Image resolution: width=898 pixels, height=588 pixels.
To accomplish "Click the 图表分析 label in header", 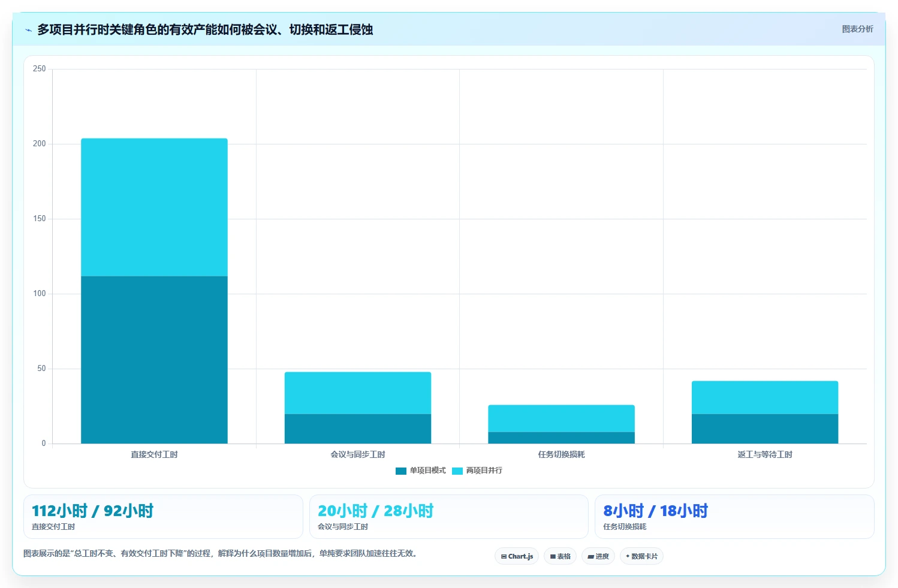I will pos(857,29).
